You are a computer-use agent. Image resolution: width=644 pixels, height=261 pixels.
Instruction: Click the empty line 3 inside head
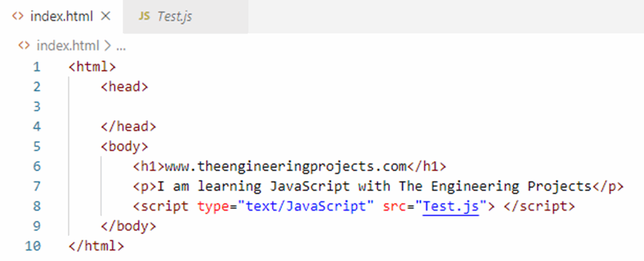pos(252,106)
